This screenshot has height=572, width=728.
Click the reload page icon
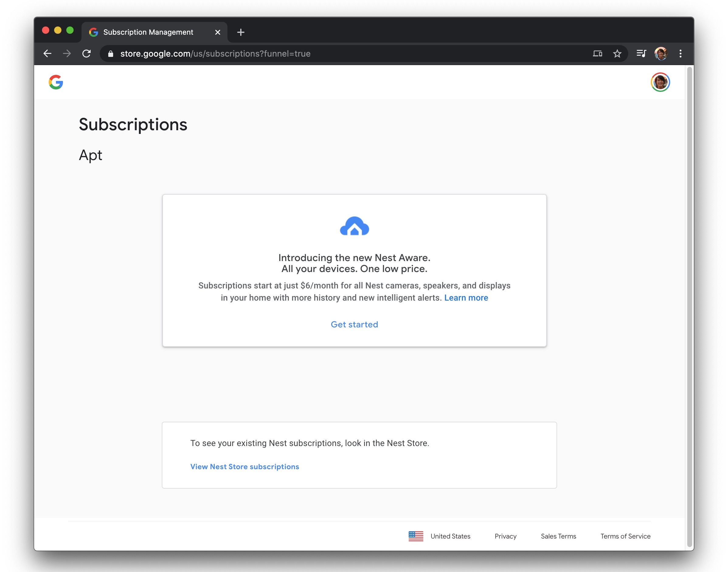87,53
